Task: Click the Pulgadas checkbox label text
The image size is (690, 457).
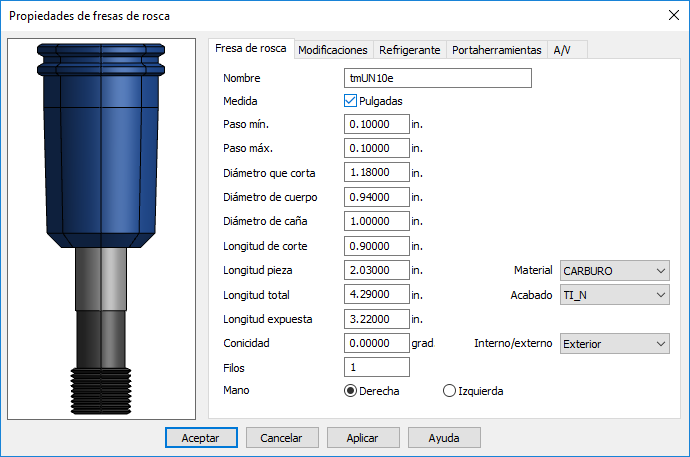Action: click(381, 101)
